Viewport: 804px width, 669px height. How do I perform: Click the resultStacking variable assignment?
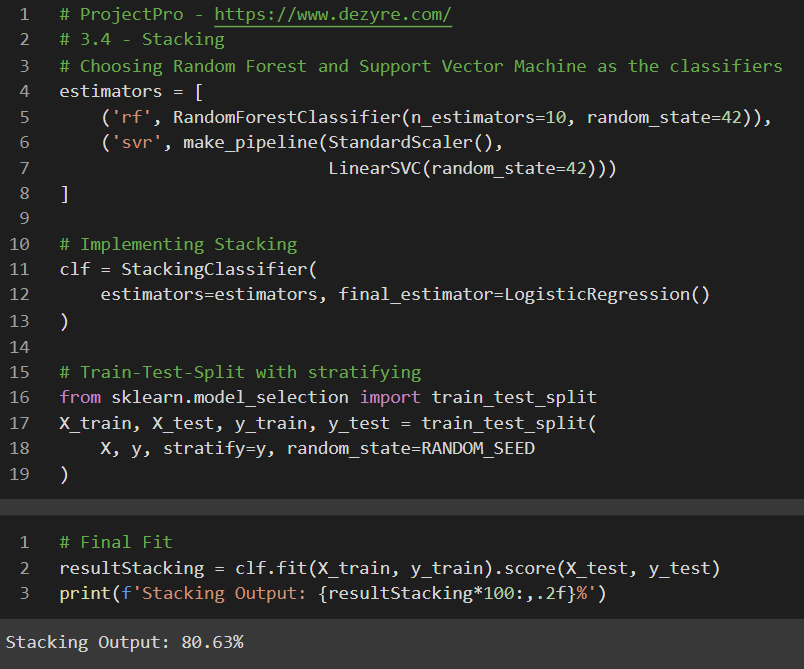[130, 568]
